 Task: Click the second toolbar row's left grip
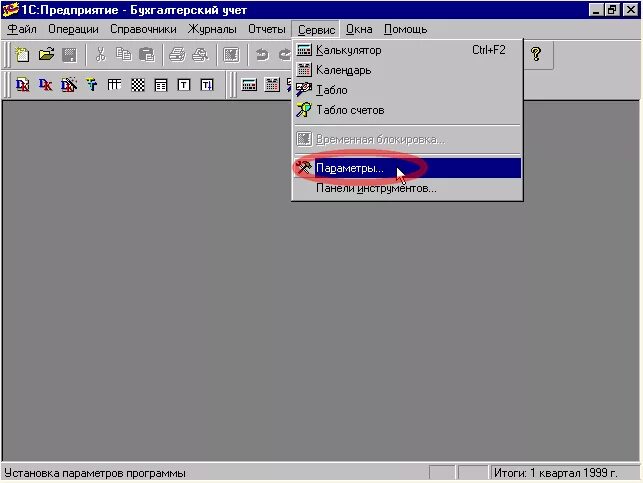point(7,85)
